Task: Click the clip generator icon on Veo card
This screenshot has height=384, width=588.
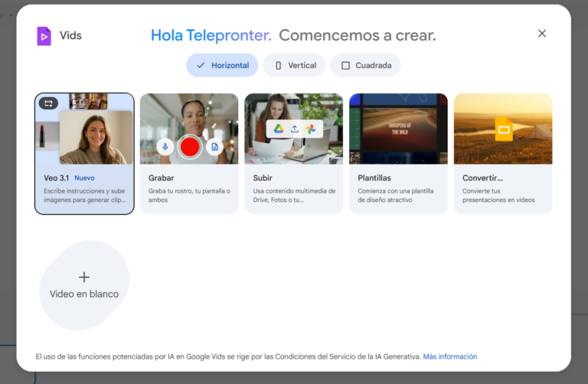Action: tap(48, 103)
